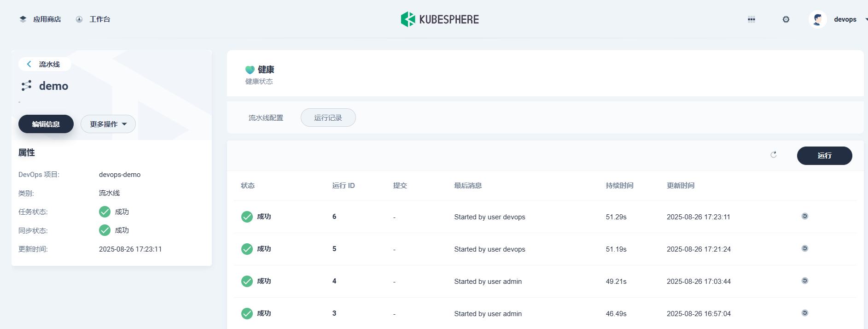Rerun pipeline run ID 5
This screenshot has width=868, height=329.
805,248
